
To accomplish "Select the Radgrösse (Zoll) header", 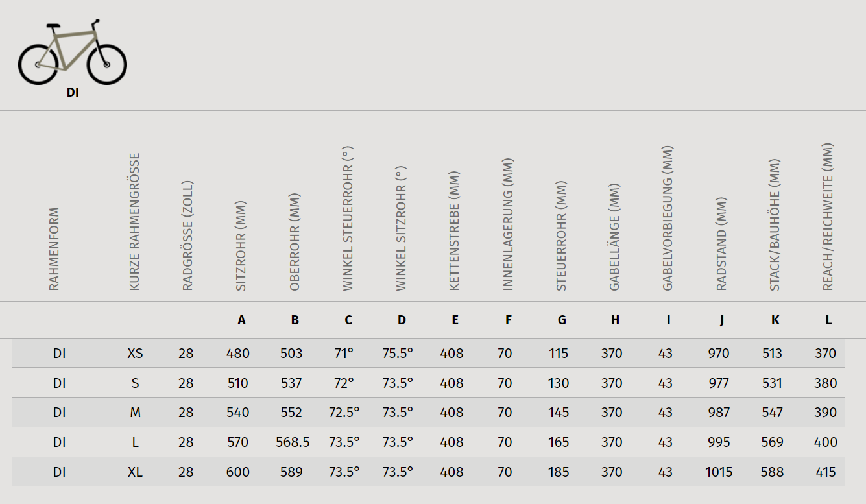I will click(x=187, y=235).
